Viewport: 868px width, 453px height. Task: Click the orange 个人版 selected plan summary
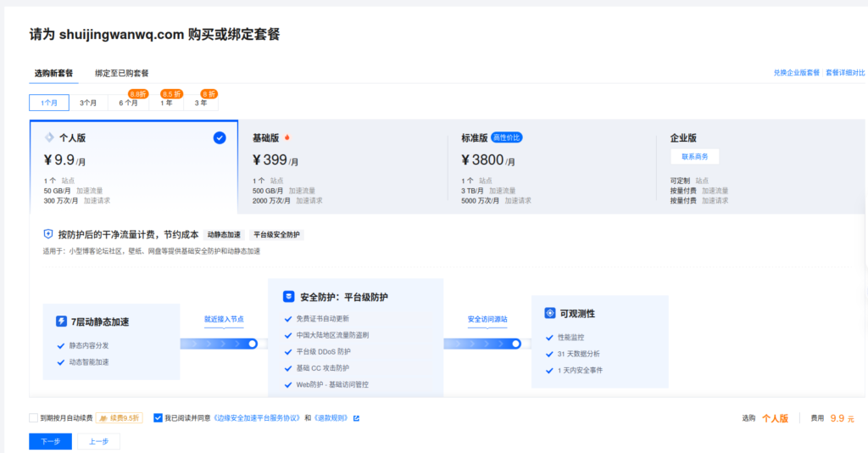coord(775,419)
